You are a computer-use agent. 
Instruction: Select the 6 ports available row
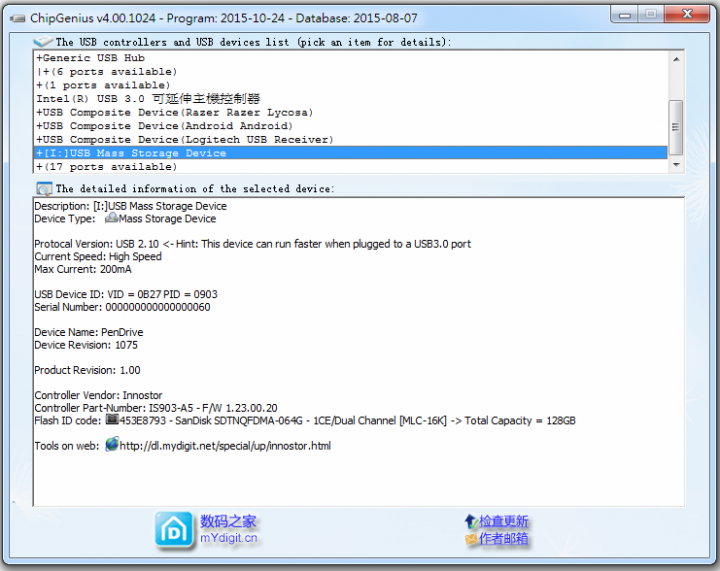click(351, 72)
